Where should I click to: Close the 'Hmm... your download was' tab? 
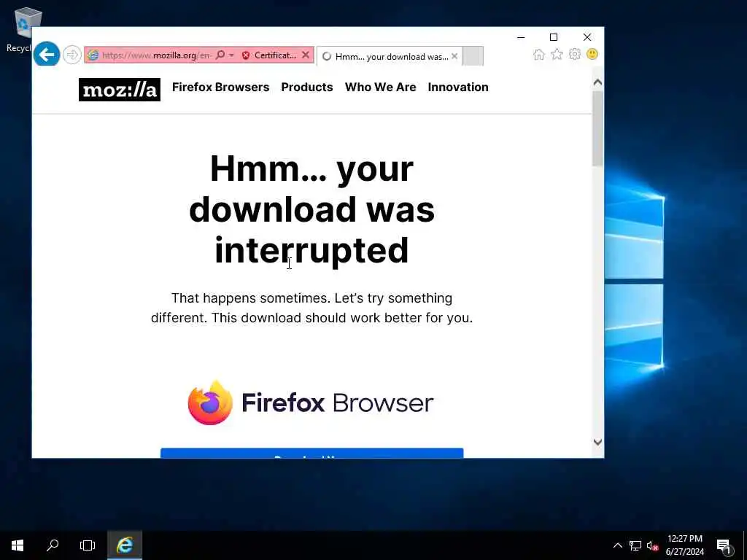(454, 56)
